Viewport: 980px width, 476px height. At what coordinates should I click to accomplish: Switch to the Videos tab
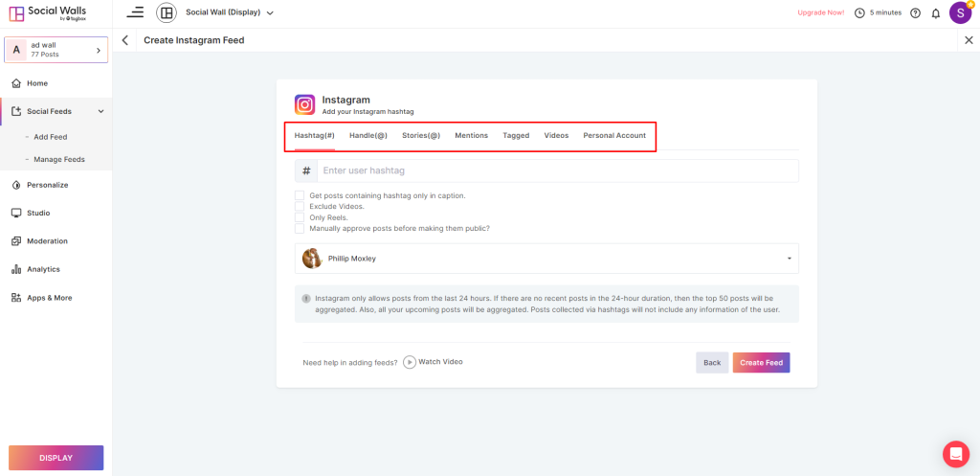[556, 136]
